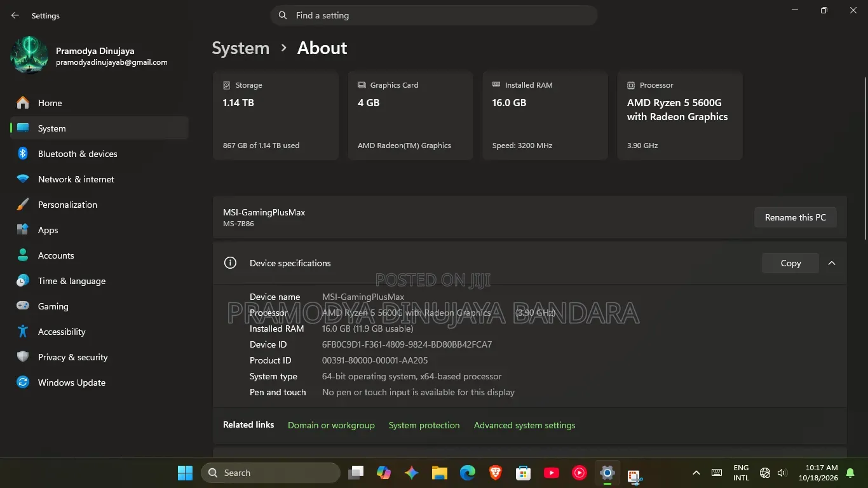Click the Device ID value text
The width and height of the screenshot is (868, 488).
[407, 344]
